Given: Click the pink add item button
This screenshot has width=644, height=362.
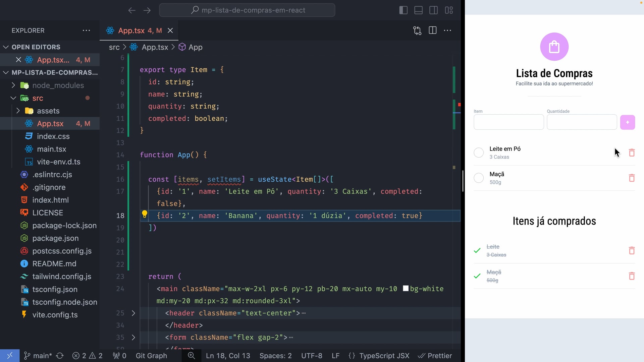Looking at the screenshot, I should point(627,122).
